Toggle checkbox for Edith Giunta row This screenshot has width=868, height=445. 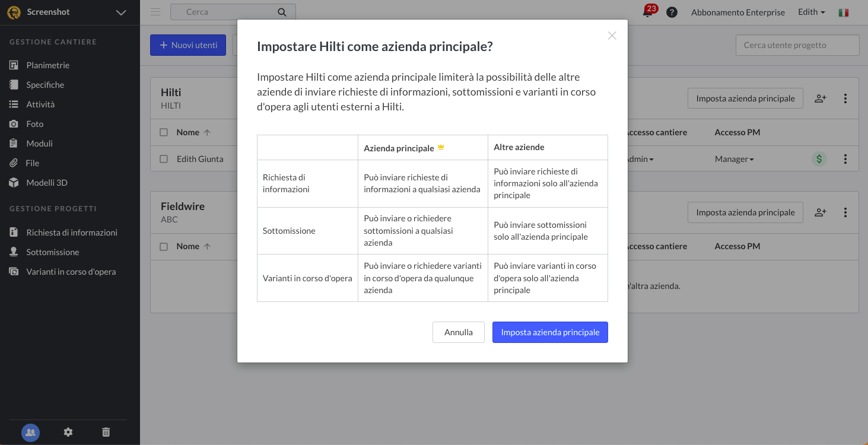pyautogui.click(x=164, y=159)
